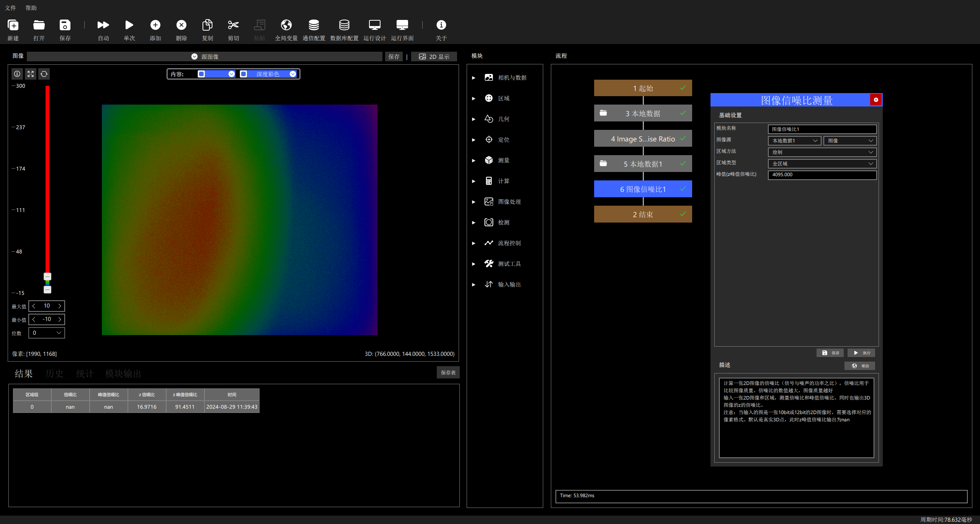Open 通信配置 communication config icon
The height and width of the screenshot is (524, 980).
[x=314, y=25]
